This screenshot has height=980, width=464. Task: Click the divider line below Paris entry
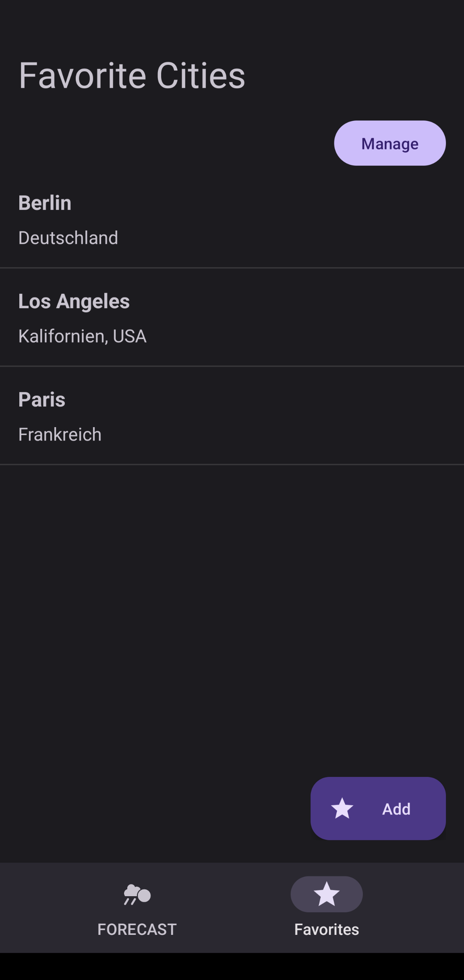click(232, 464)
